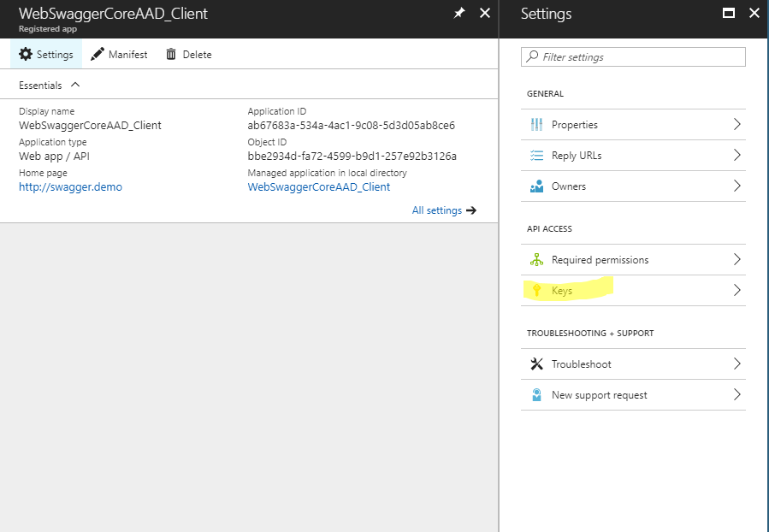Screen dimensions: 769x532
Task: Click the New support request icon
Action: tap(536, 394)
